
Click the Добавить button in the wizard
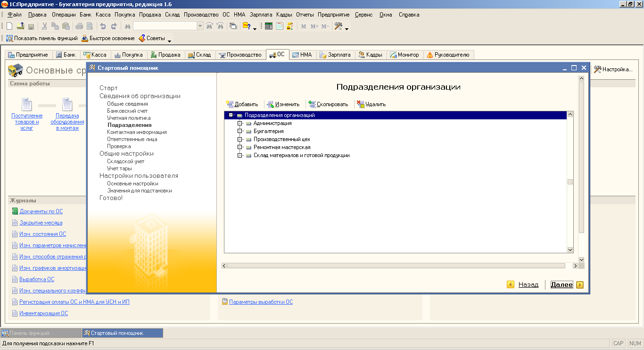(x=242, y=104)
